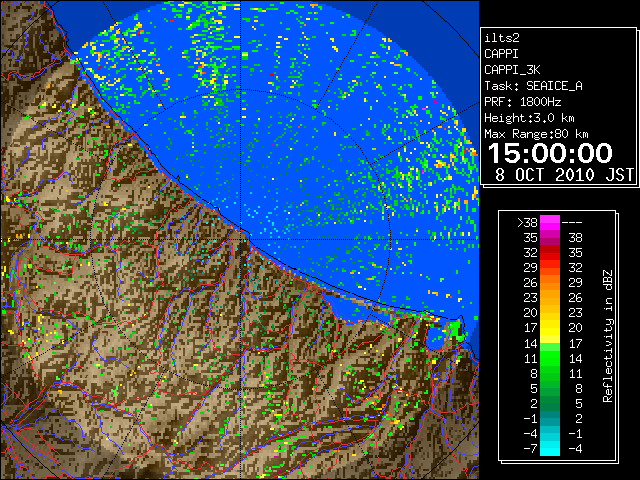Image resolution: width=640 pixels, height=480 pixels.
Task: Click the large 15:00:00 timestamp
Action: [x=550, y=153]
